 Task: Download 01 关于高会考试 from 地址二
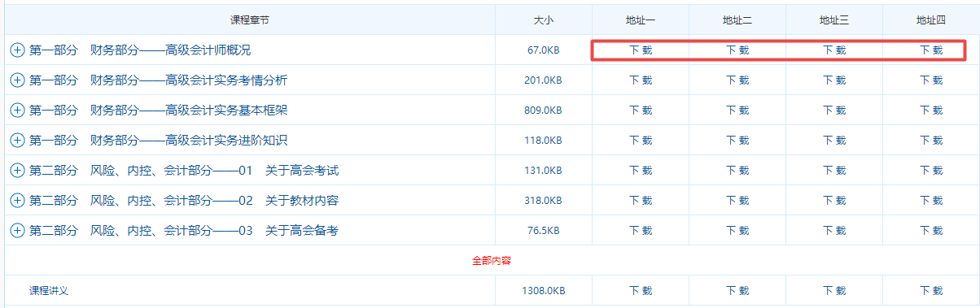click(x=737, y=171)
